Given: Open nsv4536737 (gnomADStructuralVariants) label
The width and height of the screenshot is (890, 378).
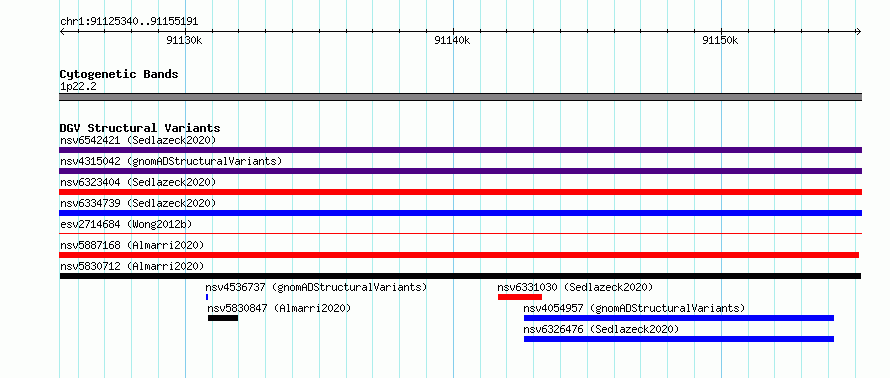Looking at the screenshot, I should tap(316, 287).
